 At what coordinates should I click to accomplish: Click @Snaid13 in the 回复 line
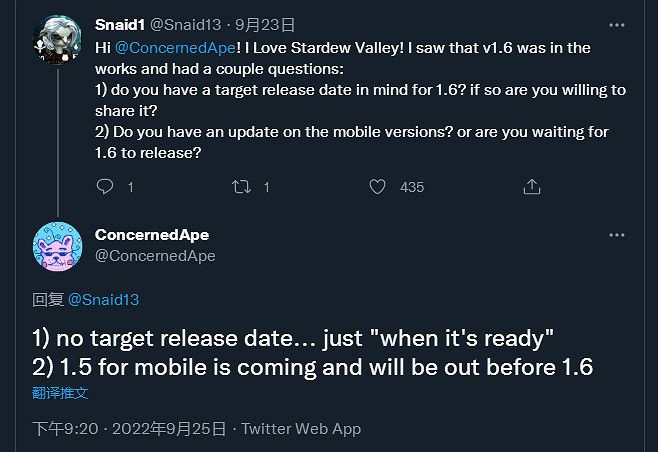pos(105,299)
